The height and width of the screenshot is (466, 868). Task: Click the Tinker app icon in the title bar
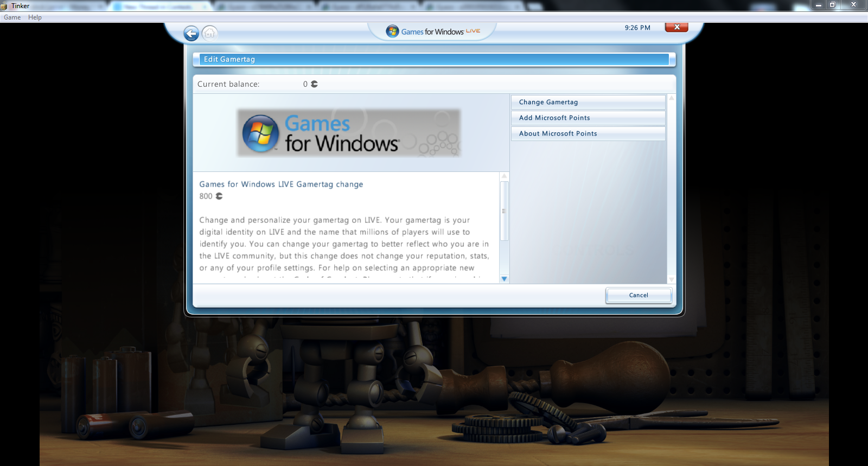4,6
